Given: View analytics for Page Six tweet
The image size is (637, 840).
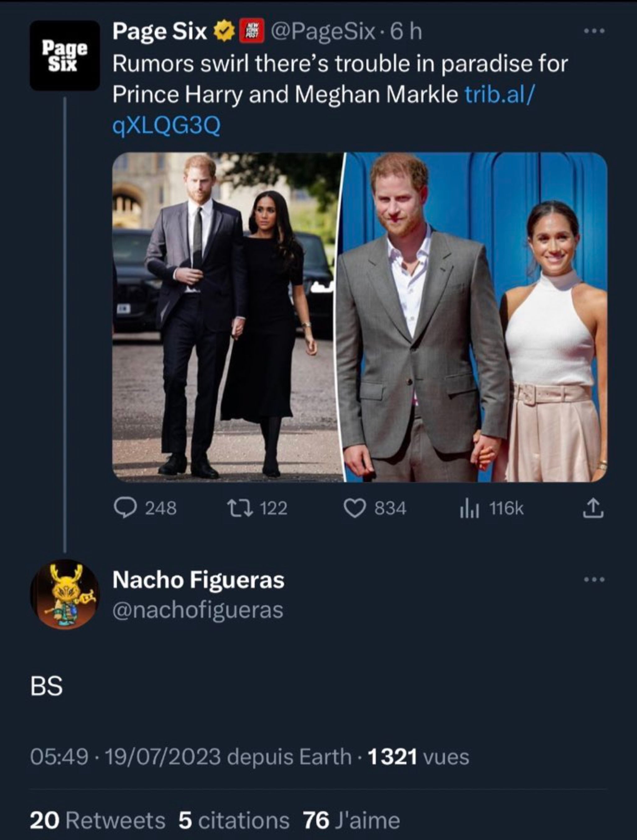Looking at the screenshot, I should pos(469,508).
